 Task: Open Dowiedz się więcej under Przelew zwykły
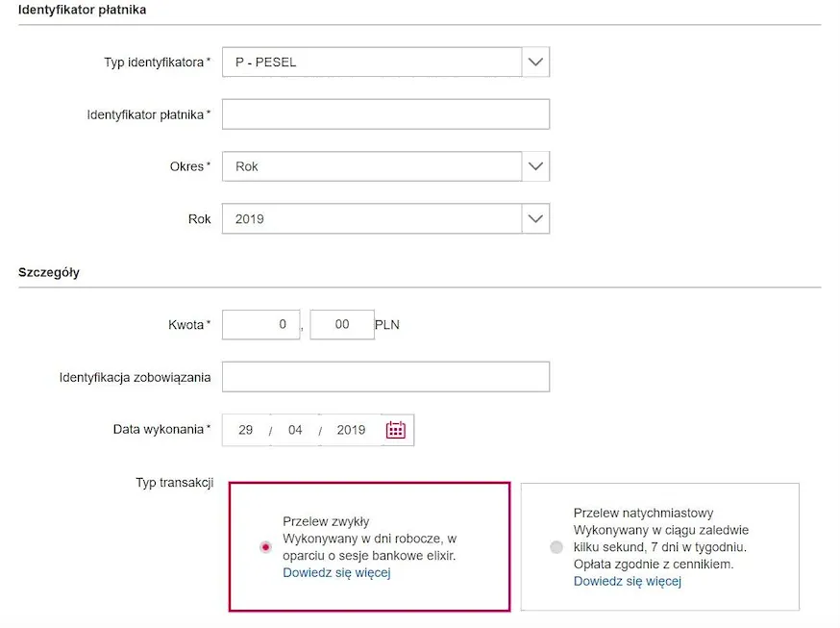pos(336,573)
